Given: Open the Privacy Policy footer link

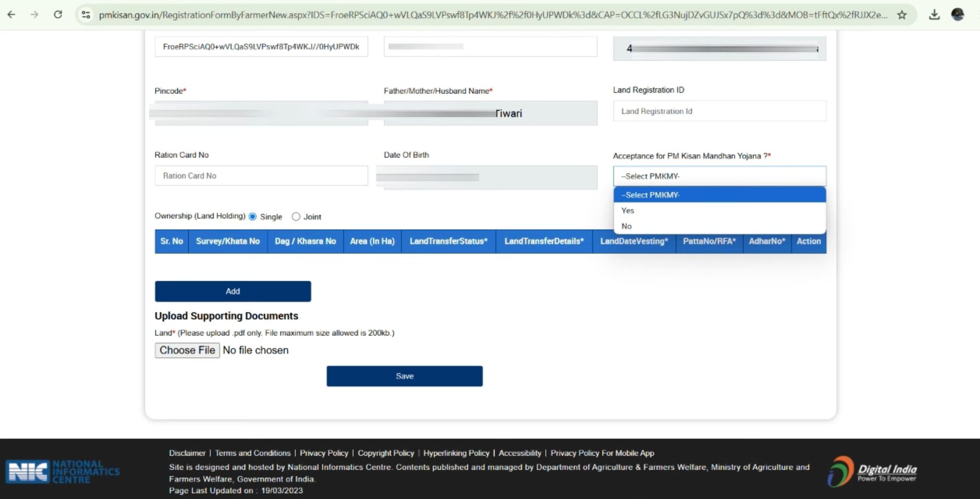Looking at the screenshot, I should (x=324, y=453).
